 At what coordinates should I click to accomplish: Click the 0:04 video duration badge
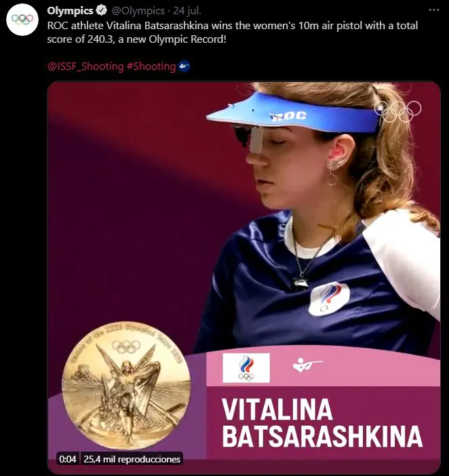[x=68, y=459]
